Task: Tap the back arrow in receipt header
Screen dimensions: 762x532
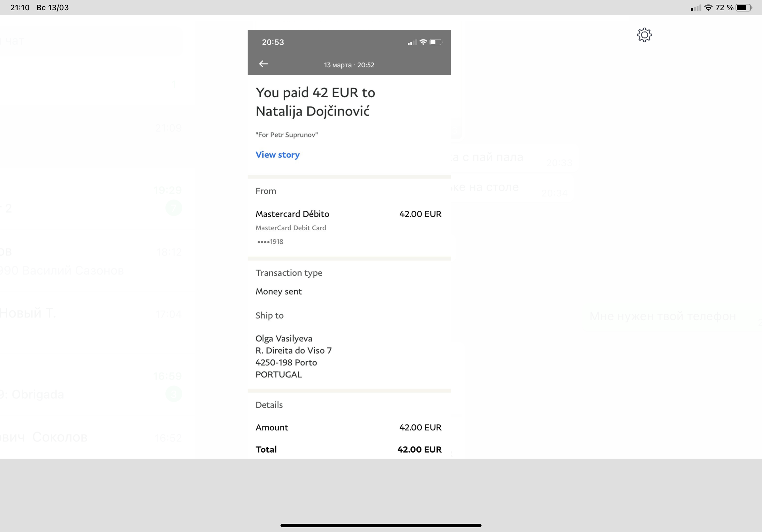Action: coord(264,64)
